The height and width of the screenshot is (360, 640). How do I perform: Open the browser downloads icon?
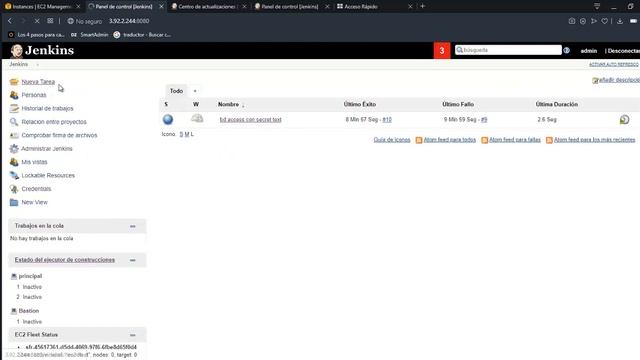click(620, 21)
